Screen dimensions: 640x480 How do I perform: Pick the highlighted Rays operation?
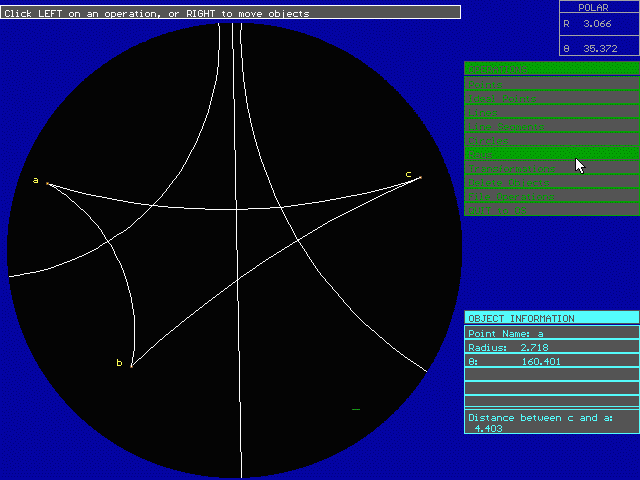(552, 153)
